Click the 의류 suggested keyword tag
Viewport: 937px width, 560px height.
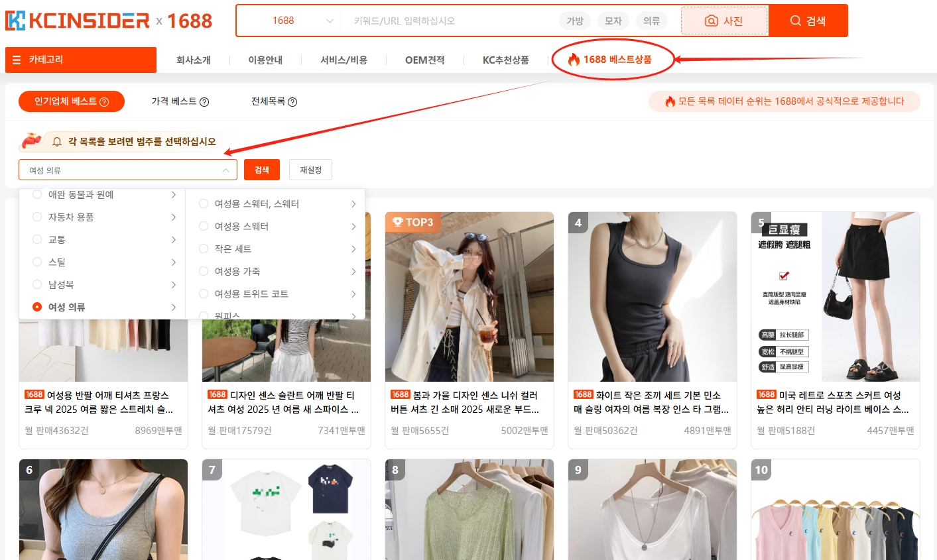coord(652,21)
